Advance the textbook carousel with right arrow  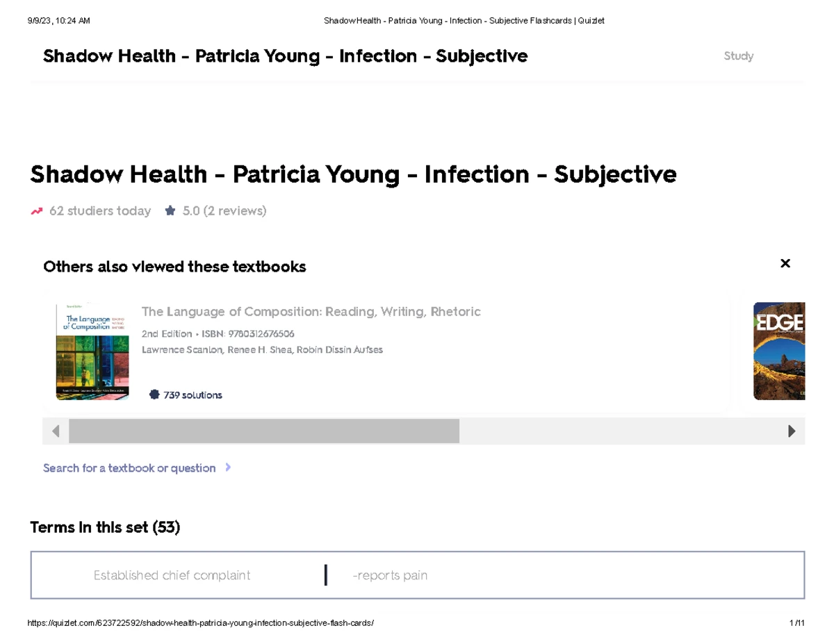(792, 431)
